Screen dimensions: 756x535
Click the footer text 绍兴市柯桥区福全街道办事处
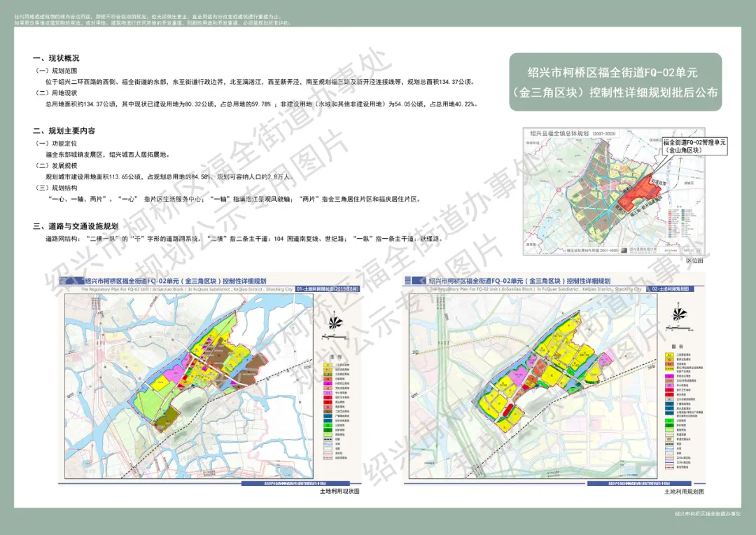click(707, 514)
